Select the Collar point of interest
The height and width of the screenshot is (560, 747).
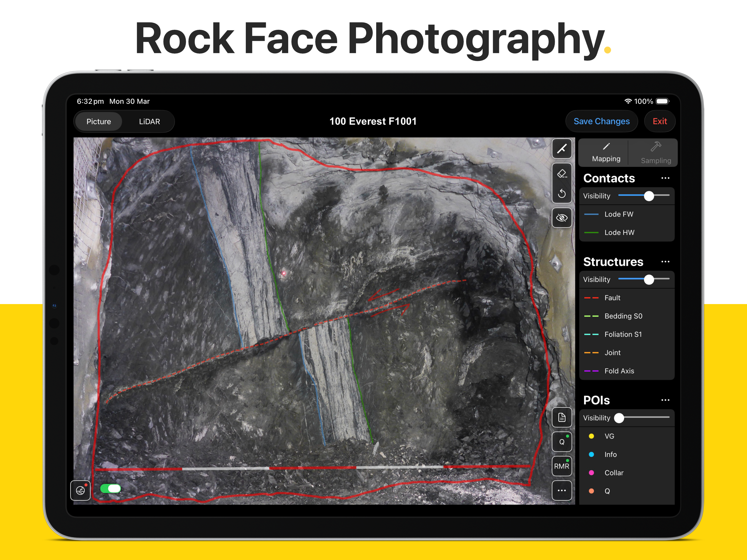click(x=627, y=472)
